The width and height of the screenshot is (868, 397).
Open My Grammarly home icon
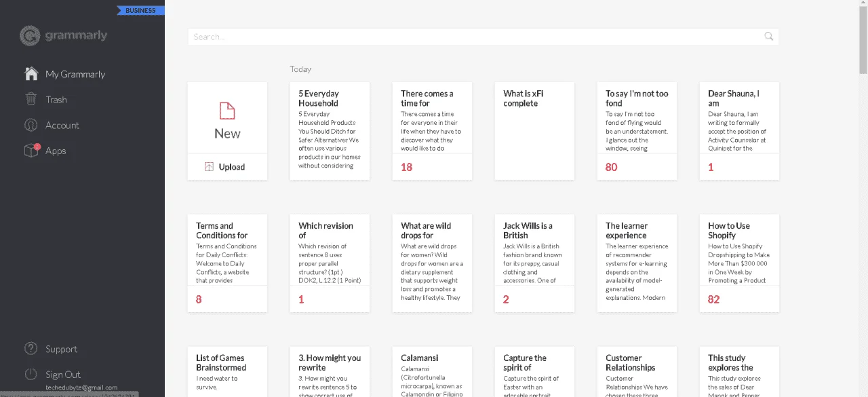click(x=31, y=73)
